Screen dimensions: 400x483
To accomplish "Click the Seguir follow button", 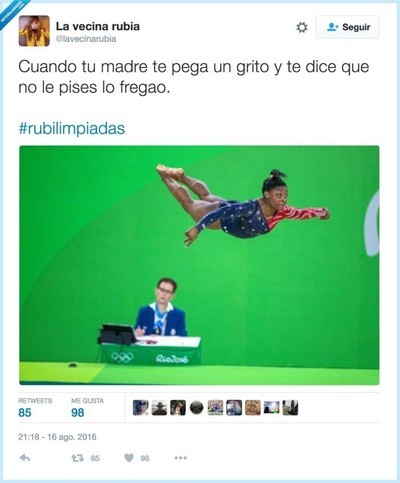I will coord(347,27).
